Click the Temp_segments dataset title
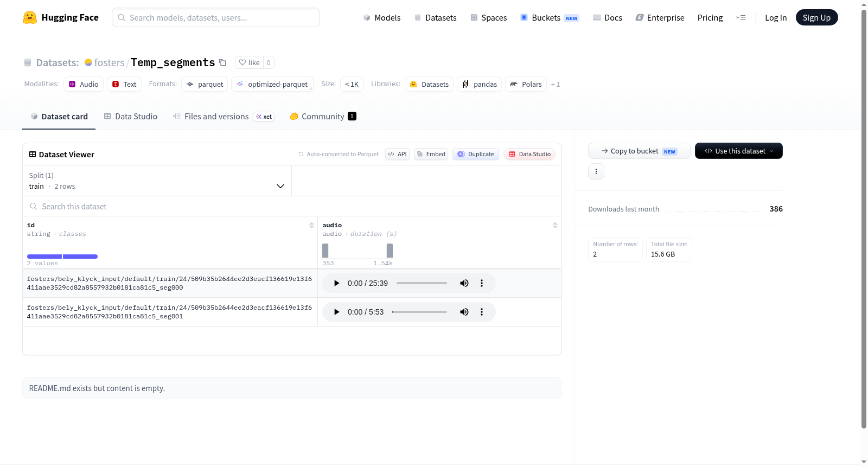 click(173, 62)
